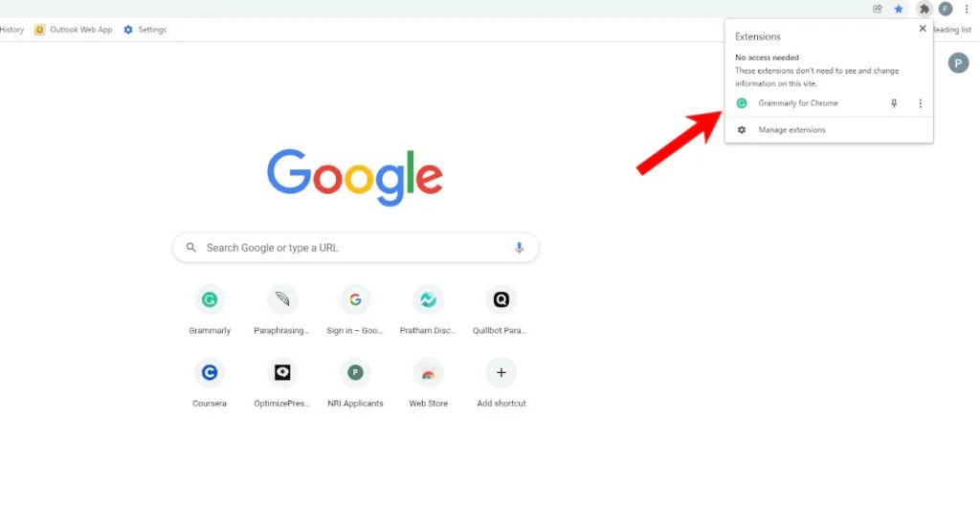Open the History bookmark

(11, 30)
